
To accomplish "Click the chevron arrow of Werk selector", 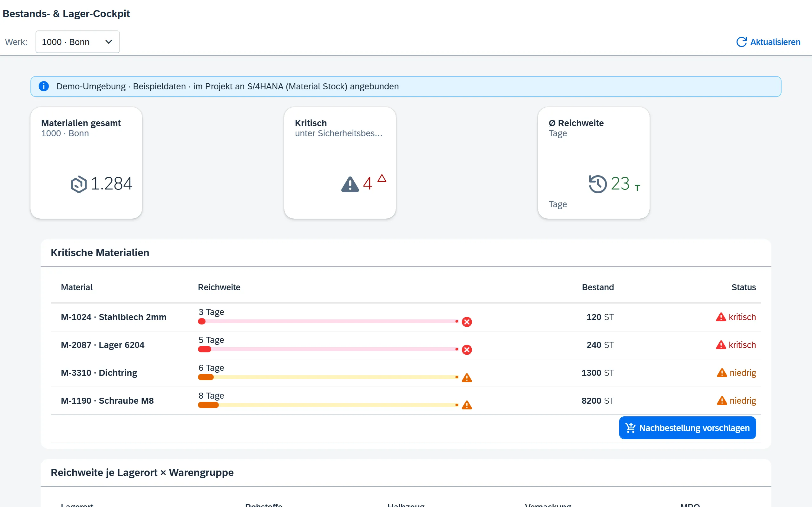I will (x=108, y=42).
